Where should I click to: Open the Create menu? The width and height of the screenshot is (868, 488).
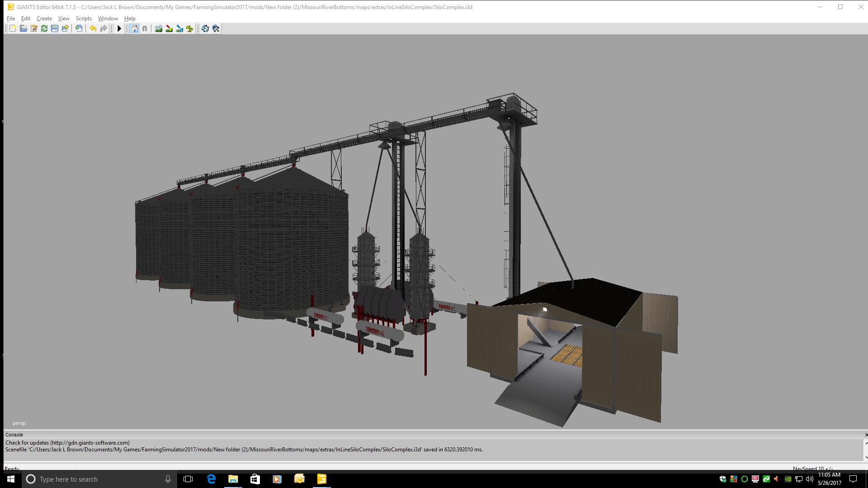[x=44, y=19]
